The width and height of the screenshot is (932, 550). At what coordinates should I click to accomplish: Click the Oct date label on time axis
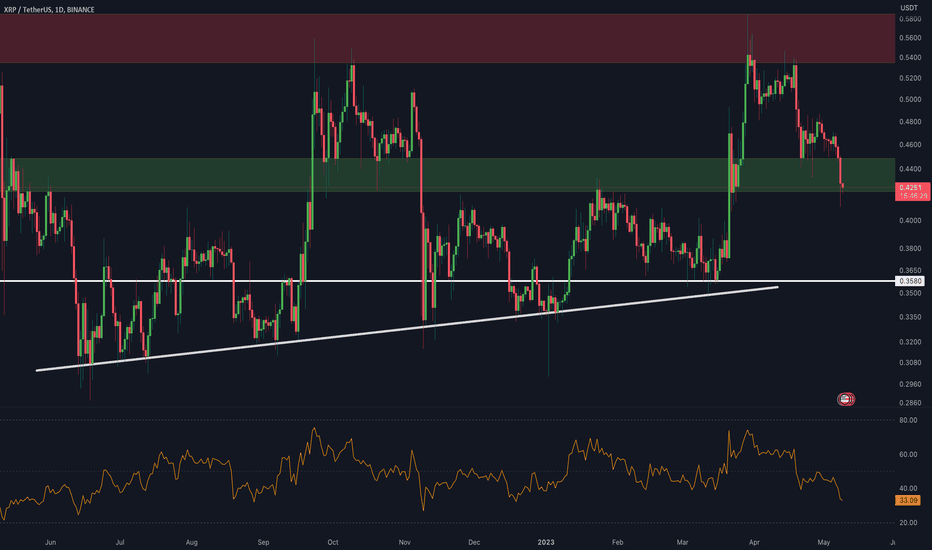(333, 542)
